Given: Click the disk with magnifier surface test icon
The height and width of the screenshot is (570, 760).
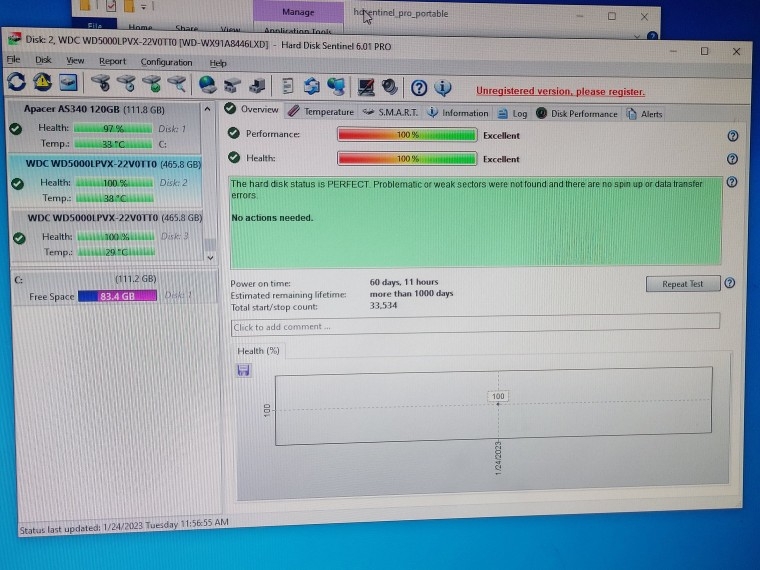Looking at the screenshot, I should (x=177, y=84).
